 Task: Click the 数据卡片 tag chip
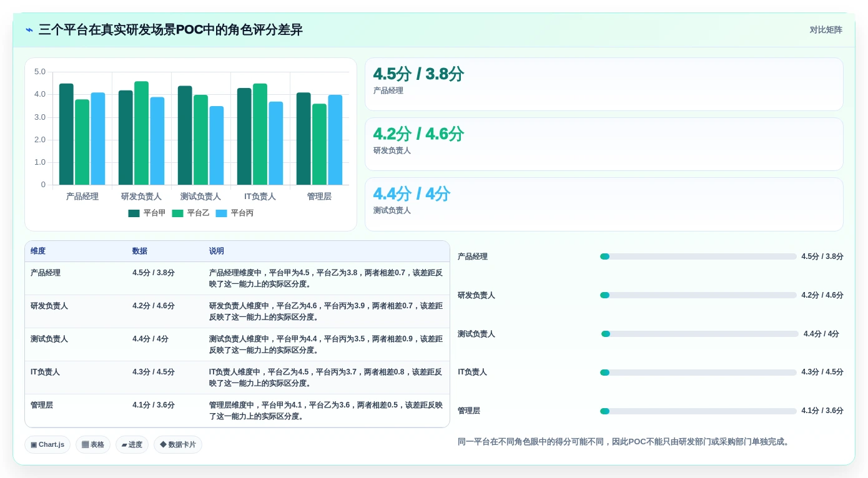(178, 444)
